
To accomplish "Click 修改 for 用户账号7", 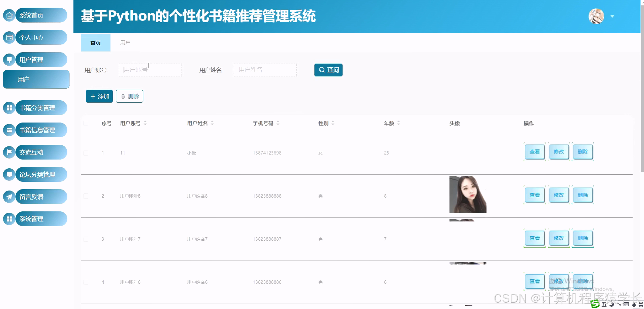I will click(x=559, y=238).
